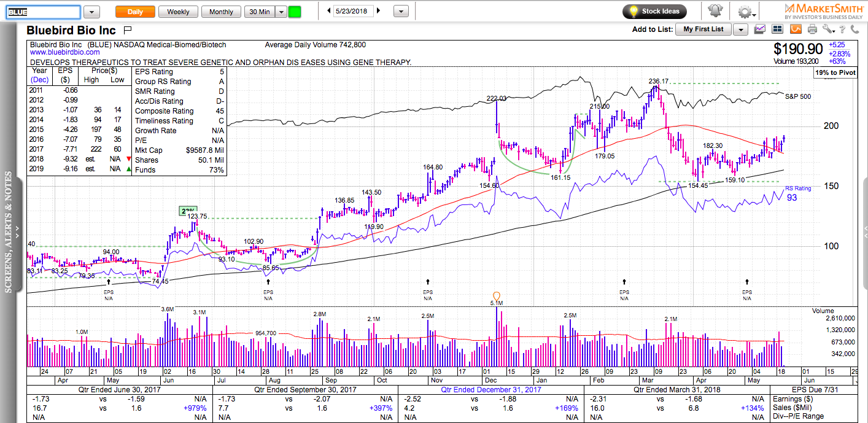Viewport: 868px width, 423px height.
Task: Click the 2015 row in earnings table
Action: point(79,129)
